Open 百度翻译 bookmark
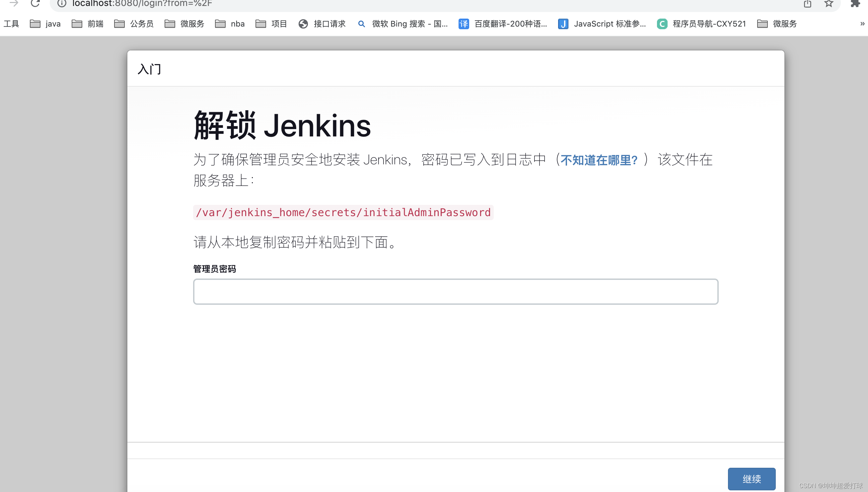The width and height of the screenshot is (868, 492). 503,24
